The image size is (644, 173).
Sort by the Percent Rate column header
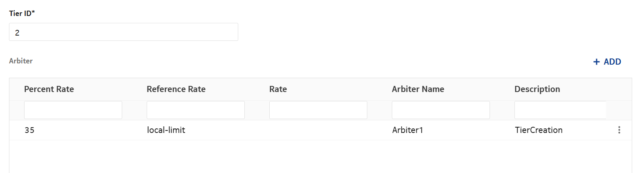click(49, 89)
